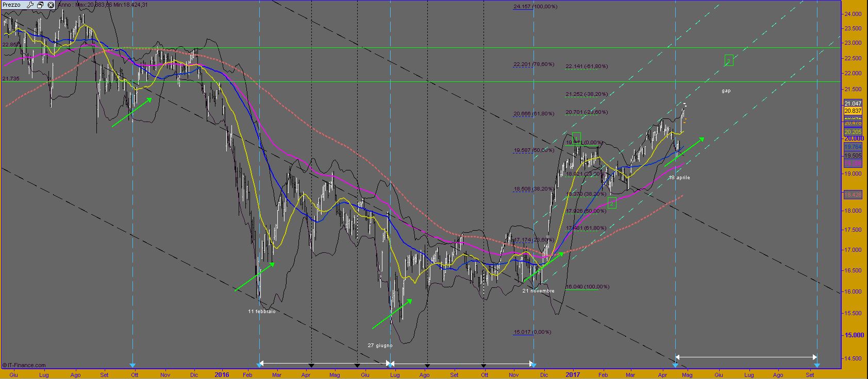Screen dimensions: 868x379
Task: Click the Prezzo panel label
Action: (x=11, y=5)
